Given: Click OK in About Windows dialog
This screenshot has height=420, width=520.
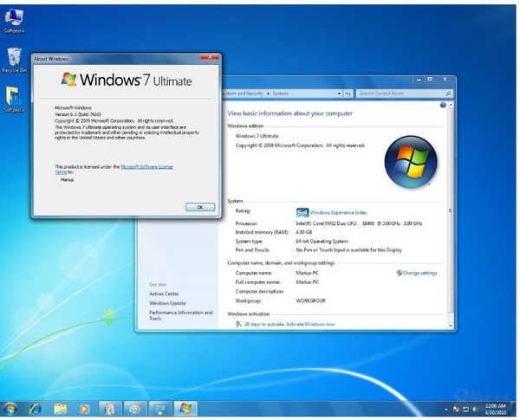Looking at the screenshot, I should point(200,207).
